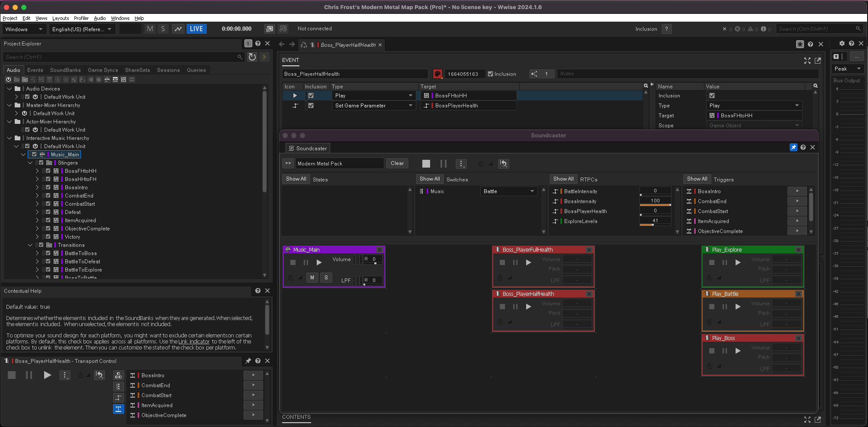Click the Project Explorer refresh icon

[x=252, y=57]
